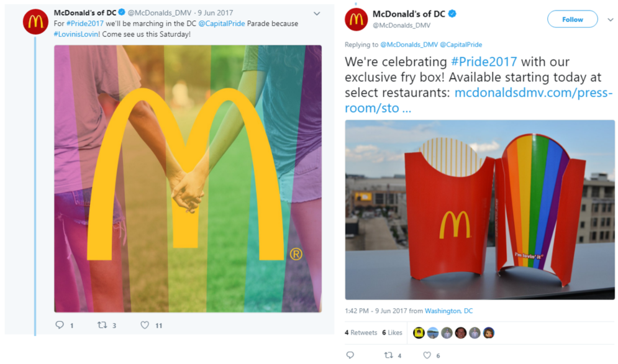Image resolution: width=618 pixels, height=364 pixels.
Task: Open #Pride2017 hashtag in left tweet
Action: click(x=84, y=24)
